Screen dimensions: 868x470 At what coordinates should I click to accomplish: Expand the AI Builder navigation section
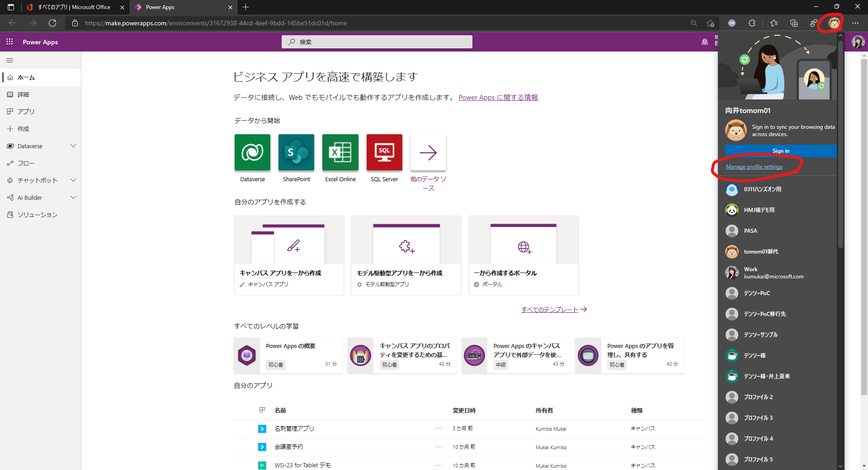73,197
